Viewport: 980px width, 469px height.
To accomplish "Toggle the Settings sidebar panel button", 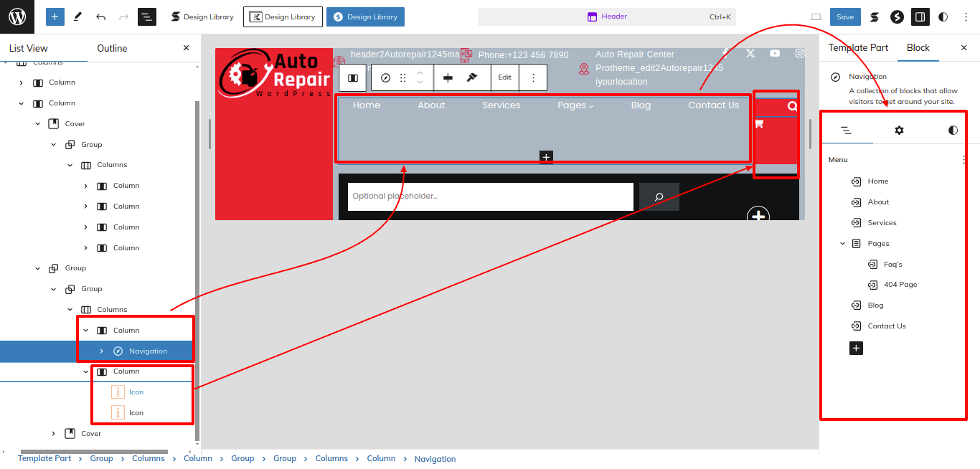I will tap(920, 16).
